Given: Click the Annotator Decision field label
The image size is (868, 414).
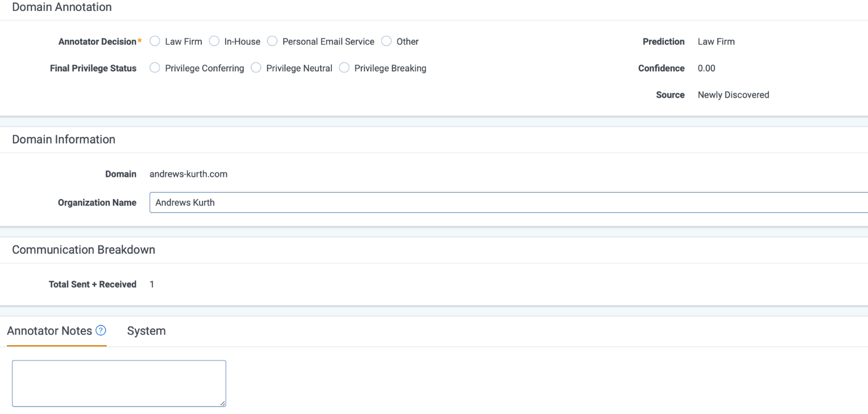Looking at the screenshot, I should (x=97, y=42).
